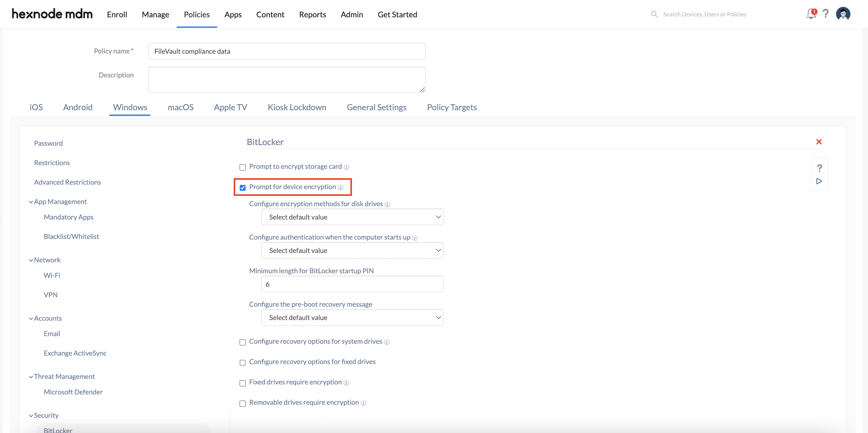Open VPN settings in sidebar
This screenshot has width=868, height=433.
[x=50, y=295]
